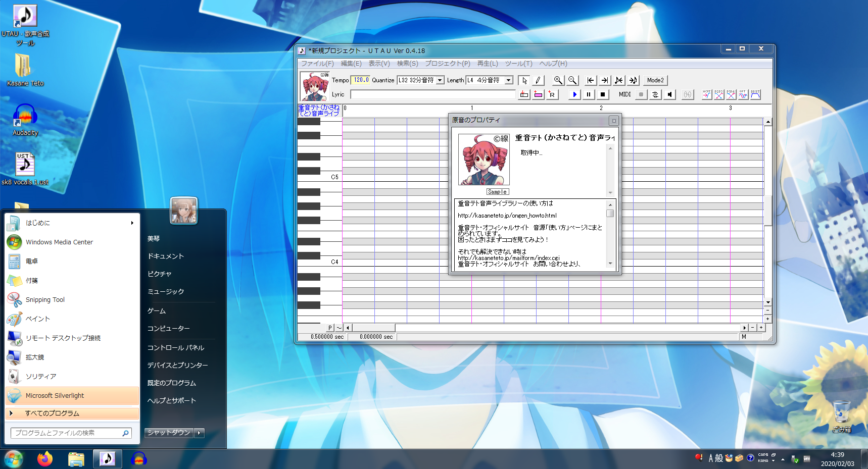The image size is (868, 469).
Task: Click Firefox icon in taskbar
Action: [x=45, y=459]
